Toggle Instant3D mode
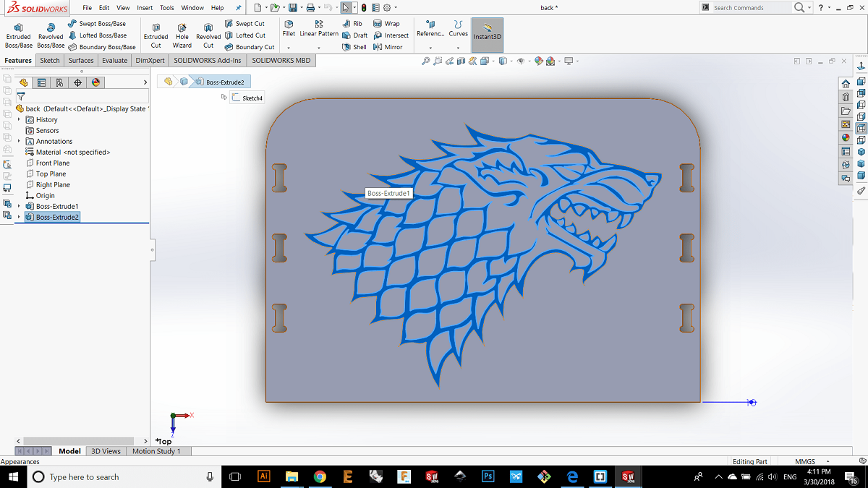 point(488,35)
